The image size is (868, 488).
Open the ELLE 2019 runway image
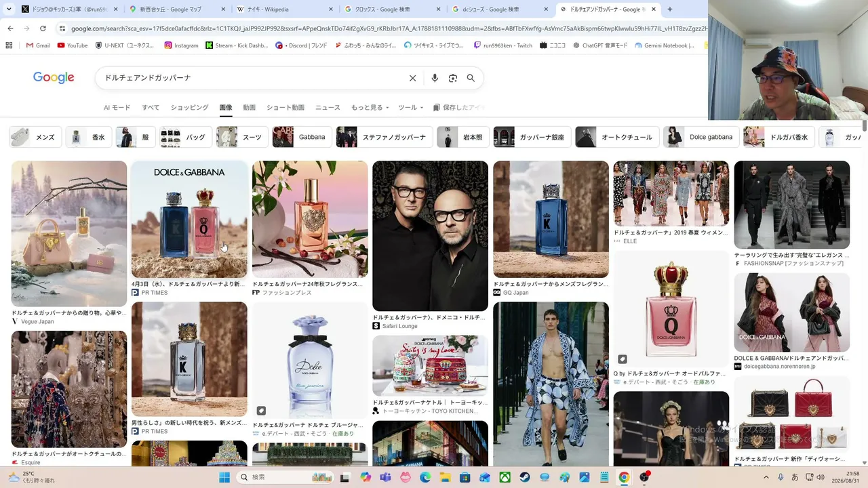671,193
